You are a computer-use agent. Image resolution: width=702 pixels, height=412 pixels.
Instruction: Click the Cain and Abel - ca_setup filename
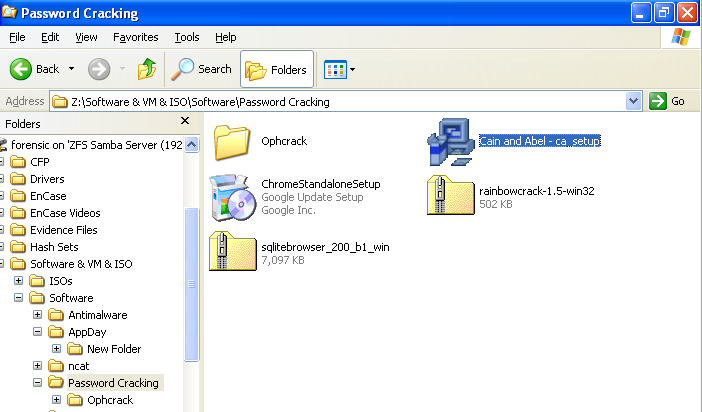pos(540,141)
